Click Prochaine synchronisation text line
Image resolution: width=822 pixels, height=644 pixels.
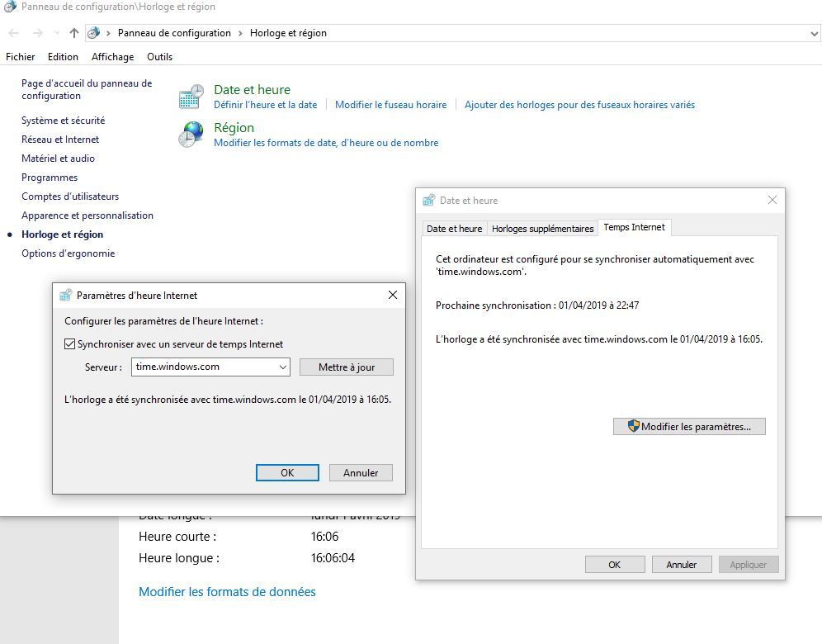pyautogui.click(x=537, y=305)
